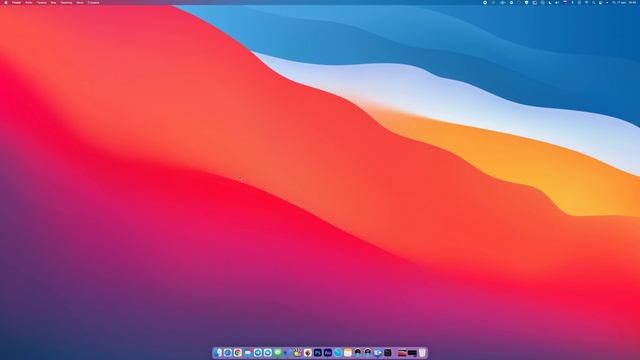Open Telegram from the Dock
The image size is (640, 360).
pos(258,353)
